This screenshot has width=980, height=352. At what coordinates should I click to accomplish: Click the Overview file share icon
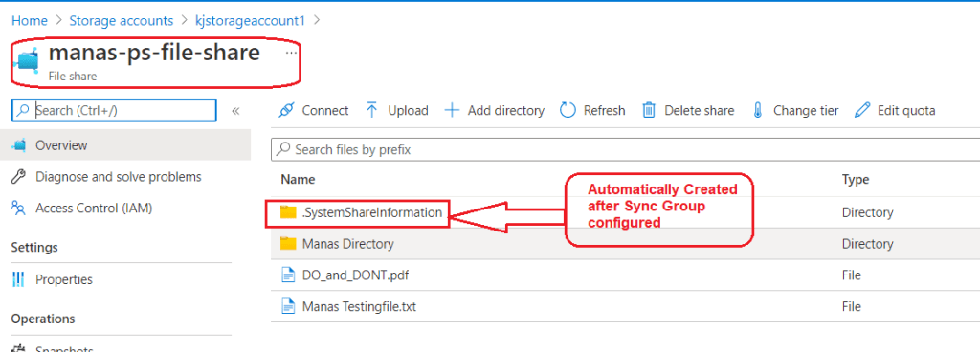click(19, 145)
